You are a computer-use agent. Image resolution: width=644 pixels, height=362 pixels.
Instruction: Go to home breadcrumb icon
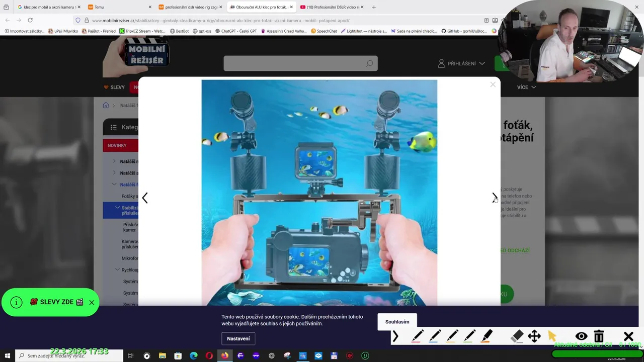pyautogui.click(x=106, y=105)
